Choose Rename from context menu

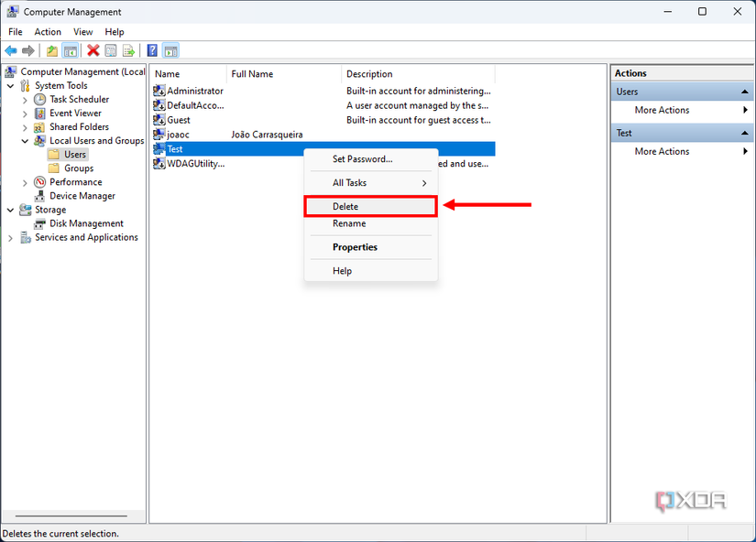pyautogui.click(x=371, y=223)
